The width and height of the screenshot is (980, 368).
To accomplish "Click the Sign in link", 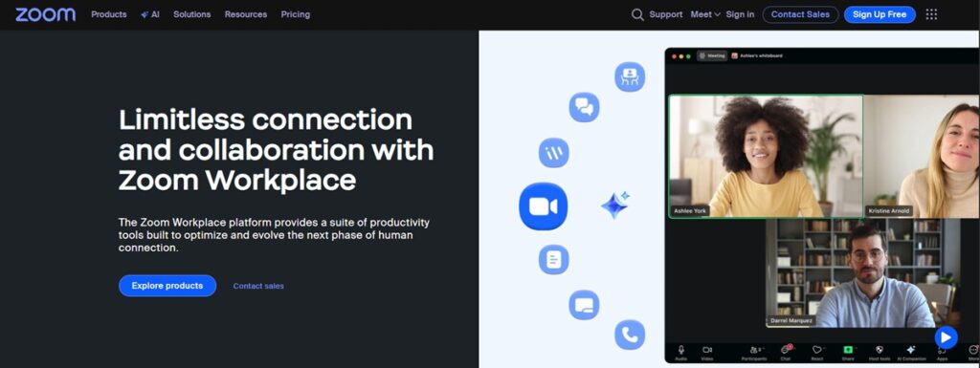I will click(740, 14).
